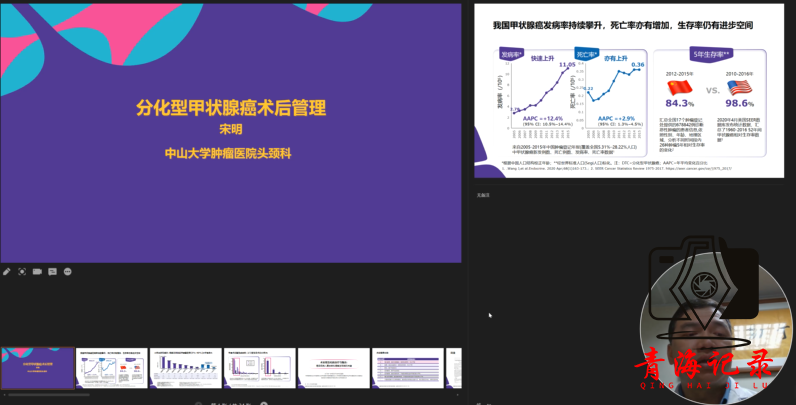The image size is (796, 405).
Task: Click the partially visible seventh slide thumbnail
Action: 454,368
